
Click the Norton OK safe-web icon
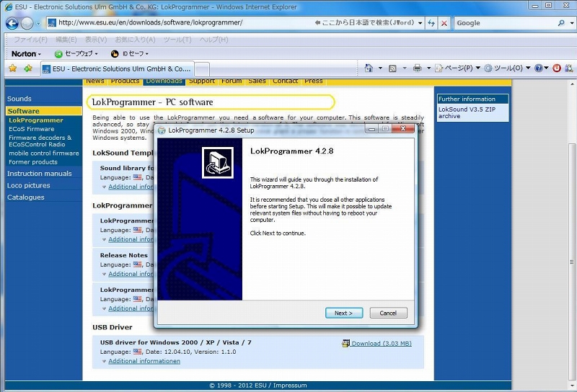click(x=58, y=54)
